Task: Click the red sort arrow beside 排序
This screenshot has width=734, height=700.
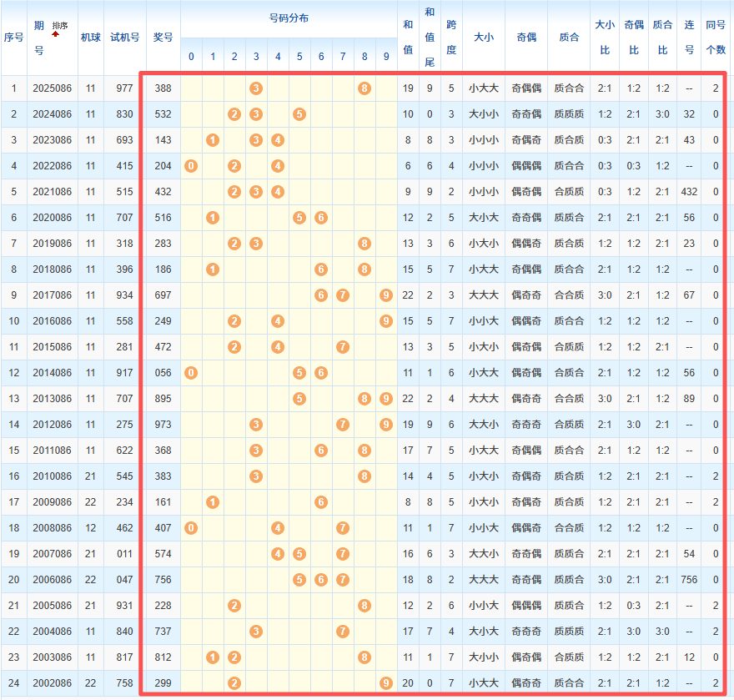Action: [x=56, y=35]
